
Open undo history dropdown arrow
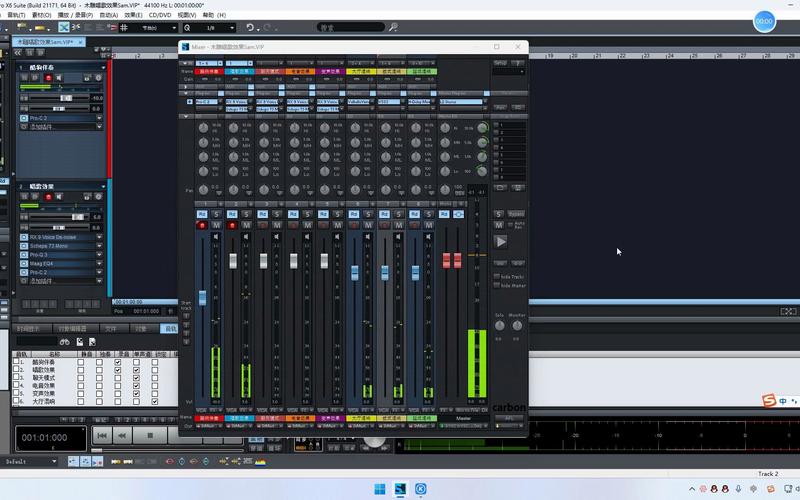pyautogui.click(x=258, y=29)
